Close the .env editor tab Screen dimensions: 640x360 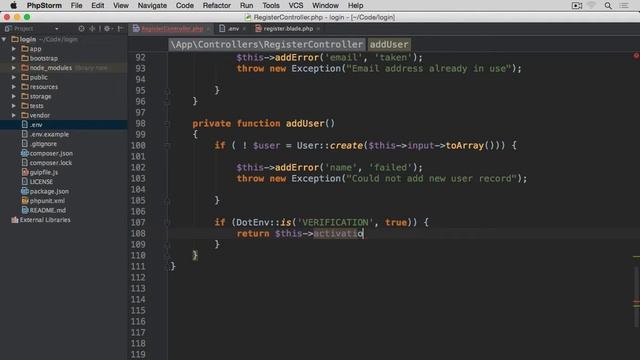point(244,29)
